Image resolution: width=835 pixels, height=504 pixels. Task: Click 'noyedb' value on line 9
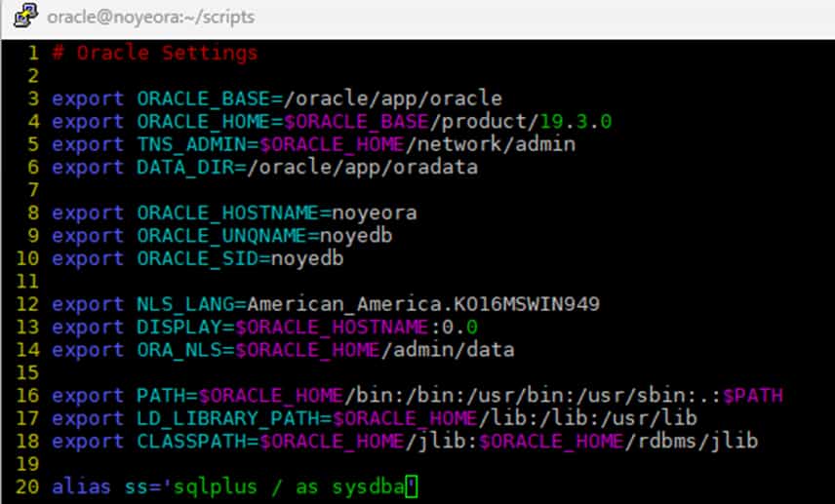click(356, 236)
